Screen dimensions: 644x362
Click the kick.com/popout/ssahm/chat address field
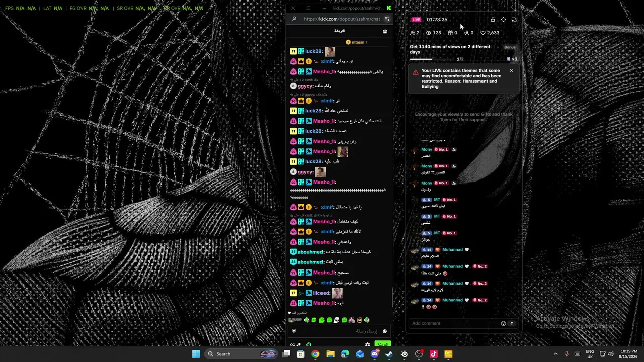[342, 19]
